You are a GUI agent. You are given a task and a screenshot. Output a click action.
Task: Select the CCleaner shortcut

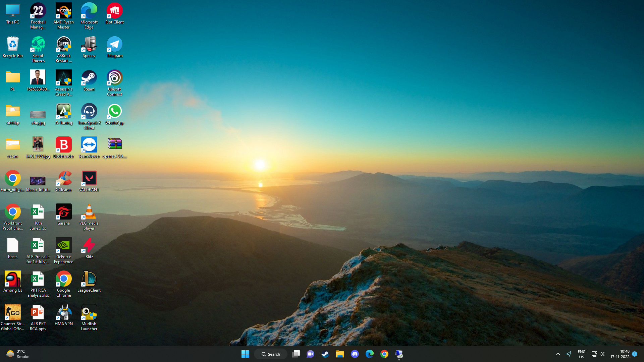point(63,182)
